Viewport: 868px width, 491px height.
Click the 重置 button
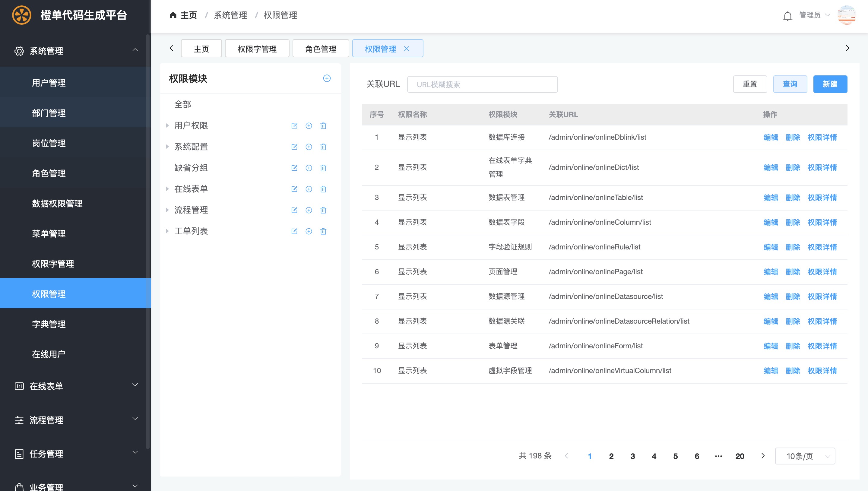[750, 84]
